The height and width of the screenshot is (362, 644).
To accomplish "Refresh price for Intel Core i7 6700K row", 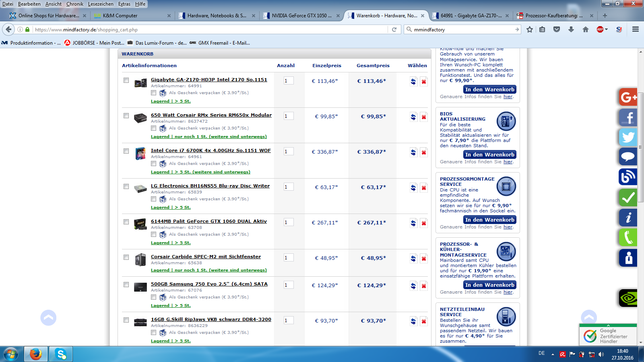I will click(x=413, y=152).
